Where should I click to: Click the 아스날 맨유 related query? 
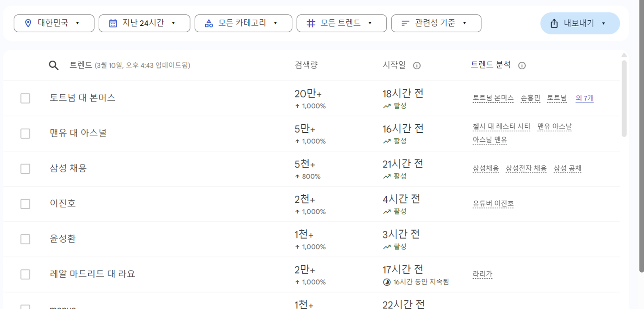click(490, 139)
